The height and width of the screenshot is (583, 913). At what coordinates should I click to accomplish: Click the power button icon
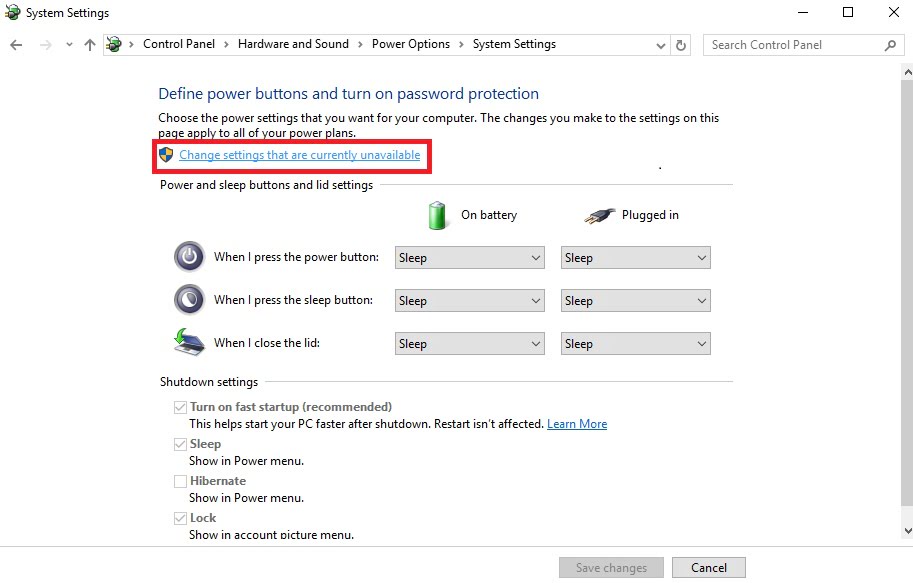pos(189,257)
